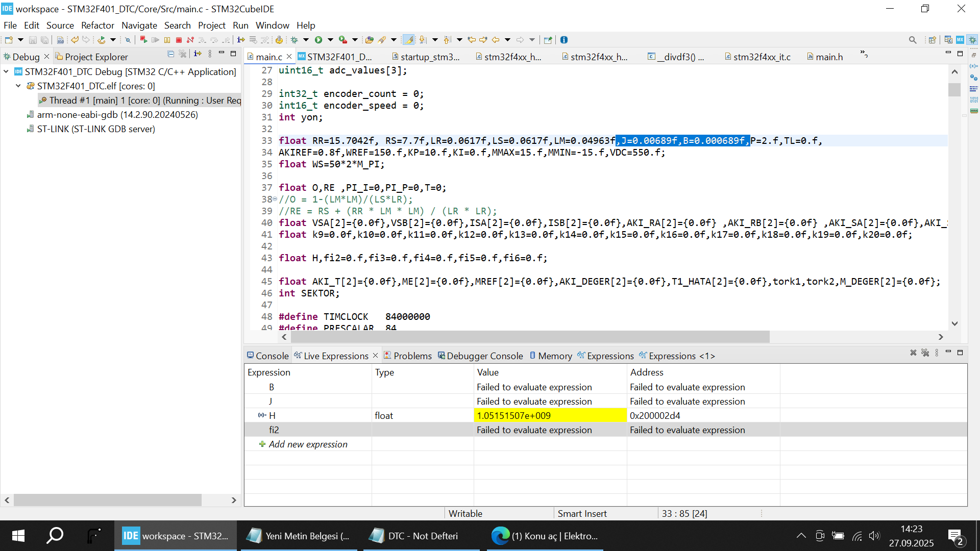Click the Open Perspective icon
The image size is (980, 551).
(x=933, y=40)
